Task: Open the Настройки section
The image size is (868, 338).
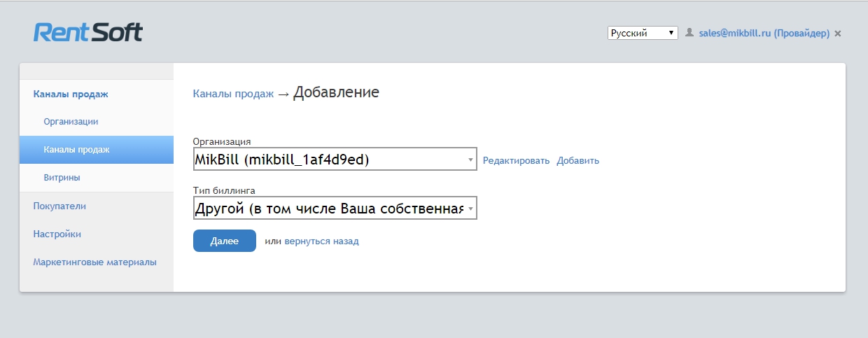Action: pos(57,234)
